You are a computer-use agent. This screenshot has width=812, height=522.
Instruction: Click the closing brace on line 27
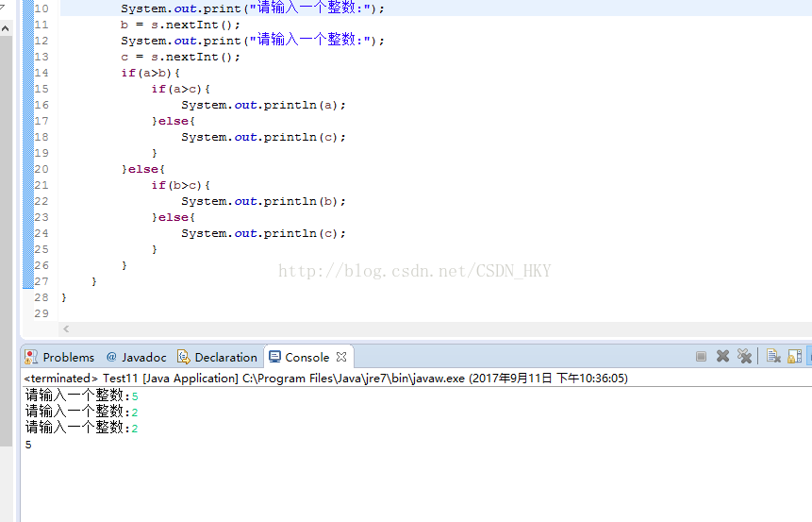click(93, 282)
